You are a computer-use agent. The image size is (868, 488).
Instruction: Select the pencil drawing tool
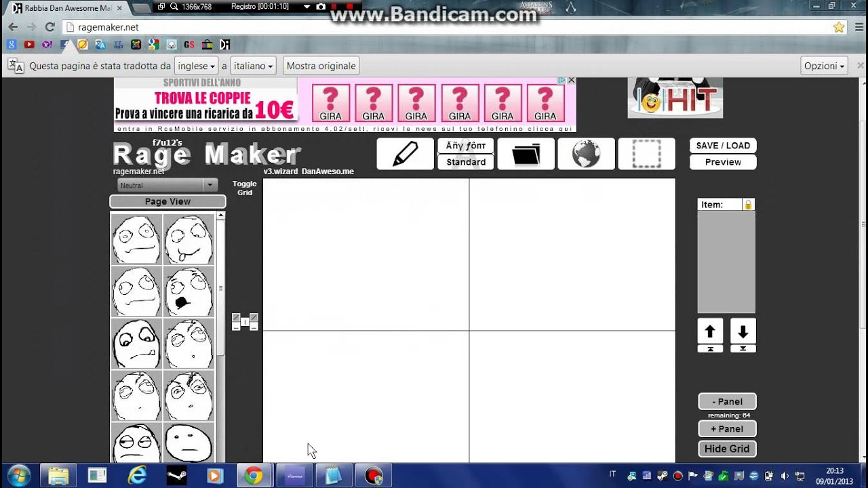pos(406,154)
